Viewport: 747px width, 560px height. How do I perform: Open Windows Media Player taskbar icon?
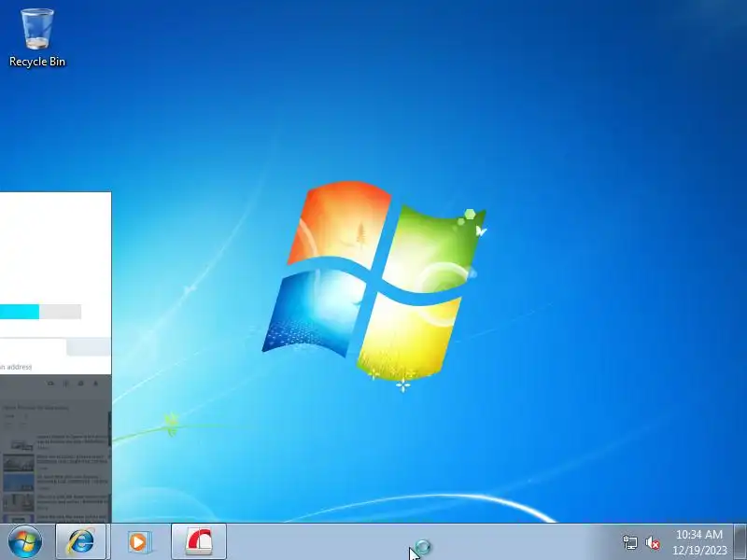[138, 542]
